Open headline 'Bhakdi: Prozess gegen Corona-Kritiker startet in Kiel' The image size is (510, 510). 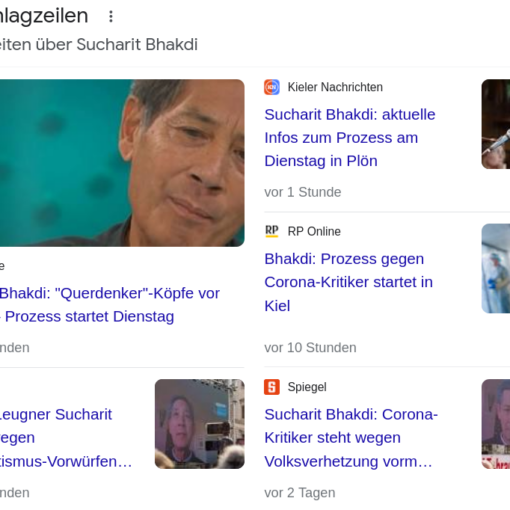click(348, 282)
